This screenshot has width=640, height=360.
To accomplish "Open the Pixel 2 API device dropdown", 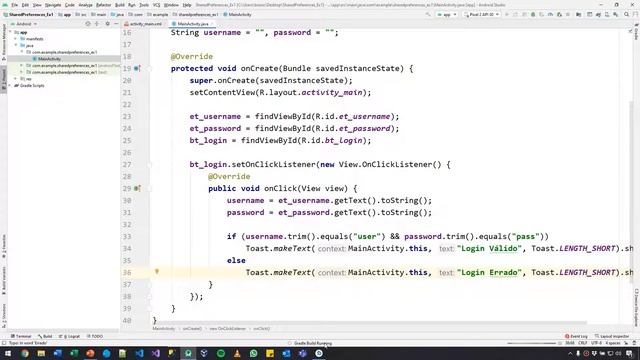I will click(x=482, y=15).
